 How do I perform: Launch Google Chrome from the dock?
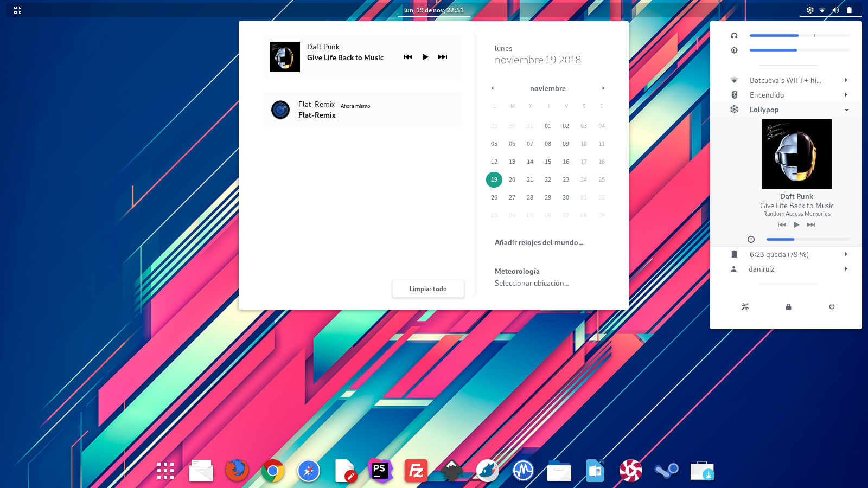(273, 471)
